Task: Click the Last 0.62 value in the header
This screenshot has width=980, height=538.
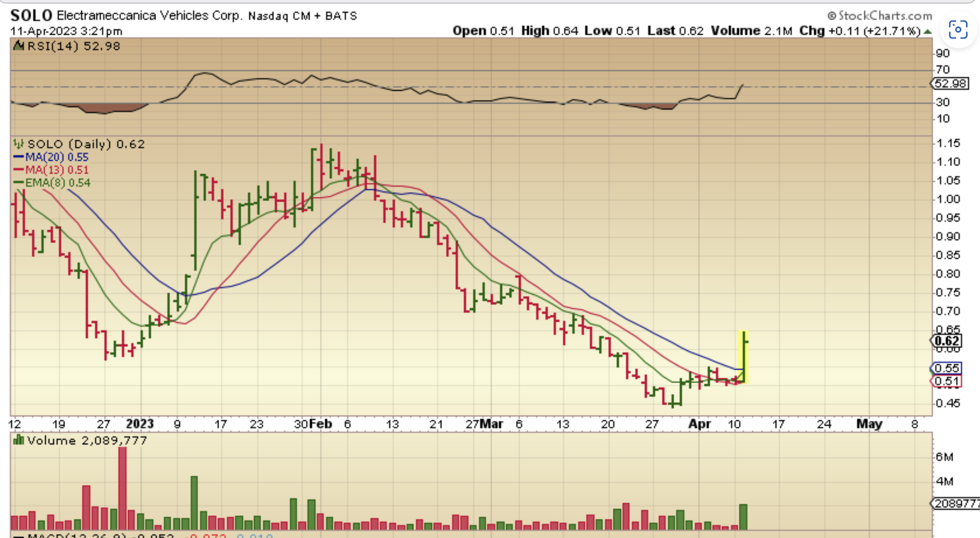Action: (x=675, y=31)
